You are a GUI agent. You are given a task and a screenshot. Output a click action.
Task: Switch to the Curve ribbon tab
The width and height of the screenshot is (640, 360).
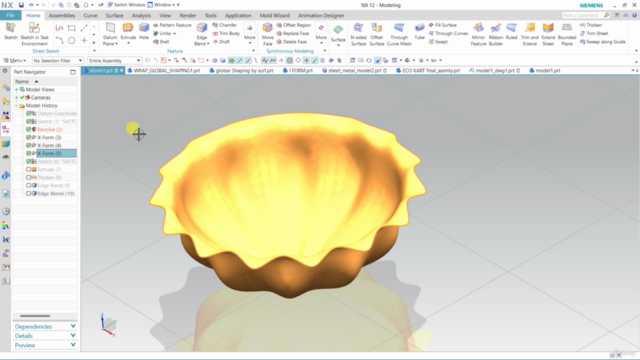pyautogui.click(x=90, y=16)
